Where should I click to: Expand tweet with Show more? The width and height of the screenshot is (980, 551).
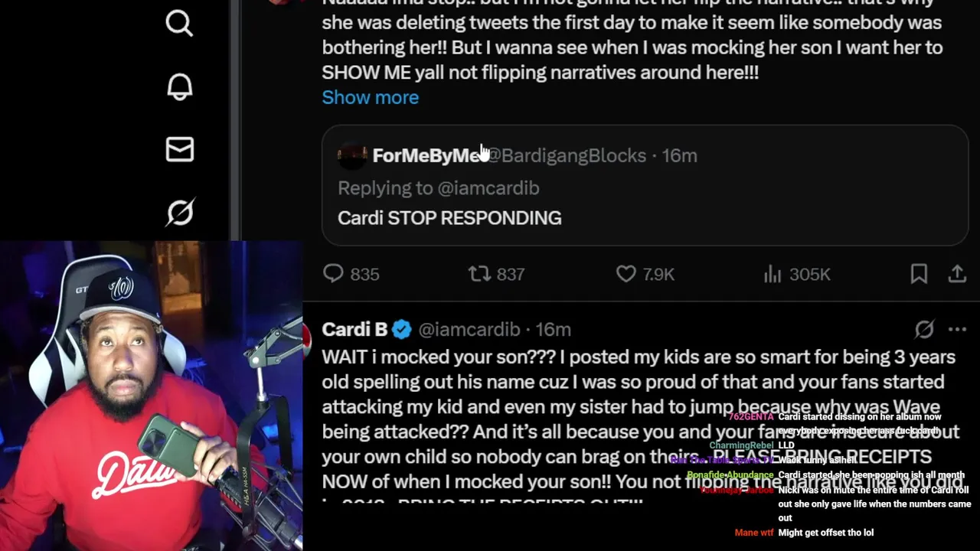[370, 98]
